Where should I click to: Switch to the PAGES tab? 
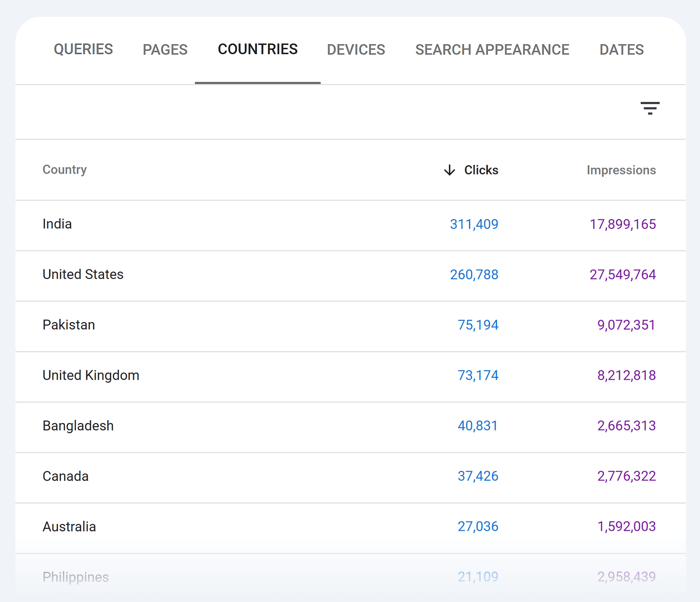(x=165, y=49)
